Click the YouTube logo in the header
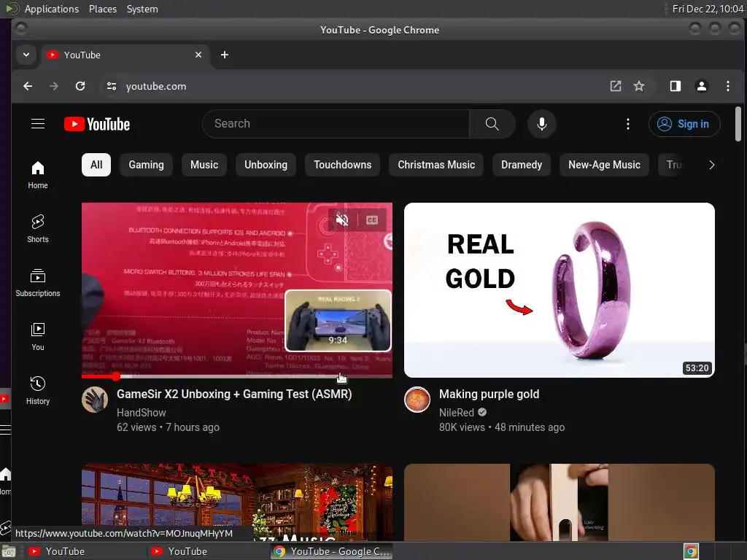747x560 pixels. 97,124
